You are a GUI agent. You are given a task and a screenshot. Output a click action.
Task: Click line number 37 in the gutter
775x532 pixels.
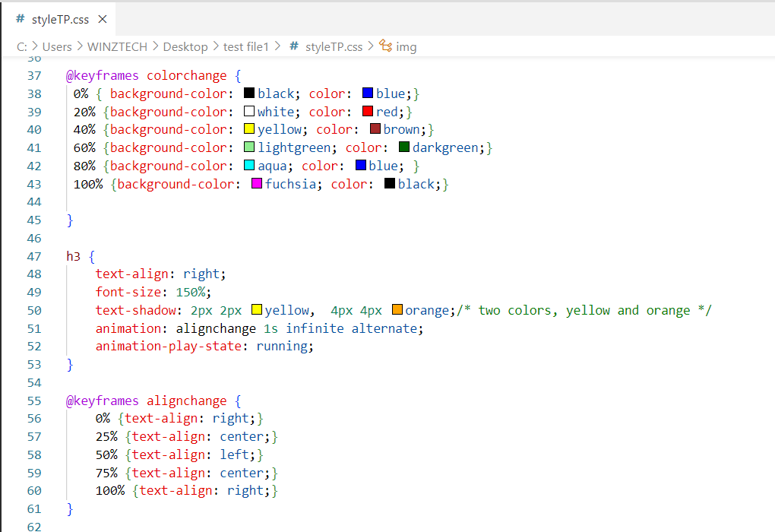pos(34,76)
